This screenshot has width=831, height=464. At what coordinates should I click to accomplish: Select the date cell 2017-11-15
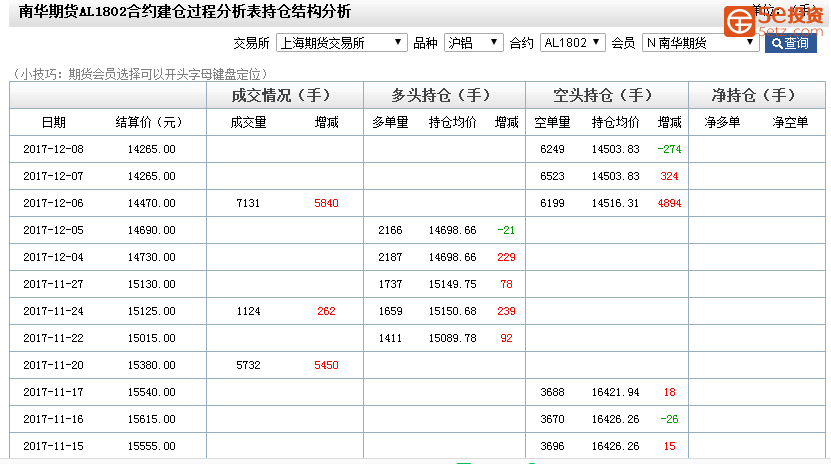(x=54, y=447)
